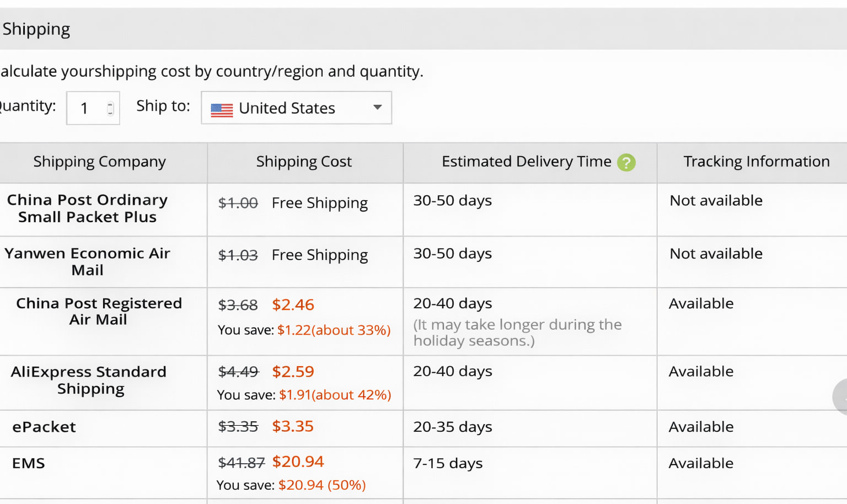Image resolution: width=847 pixels, height=504 pixels.
Task: Click the $20.94 EMS discounted price
Action: [298, 462]
